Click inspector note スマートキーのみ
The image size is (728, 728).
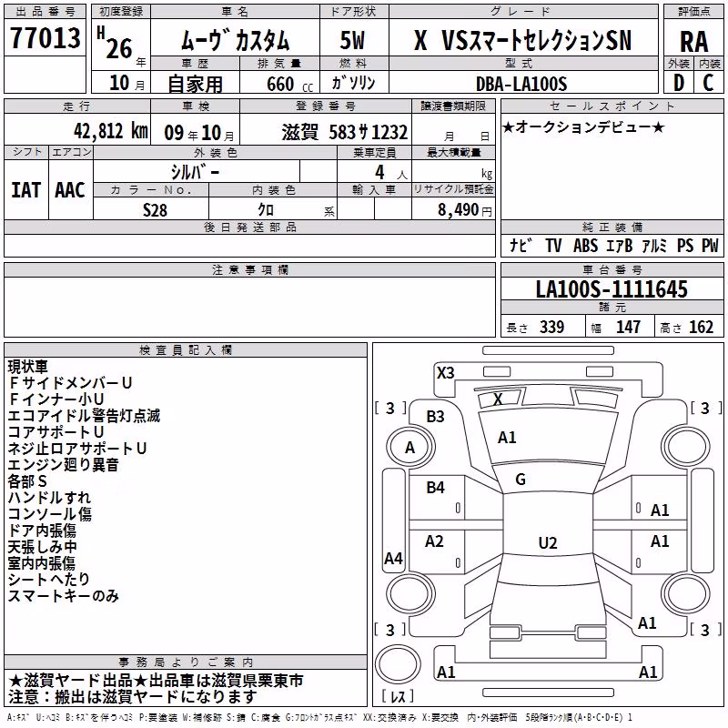[x=63, y=595]
